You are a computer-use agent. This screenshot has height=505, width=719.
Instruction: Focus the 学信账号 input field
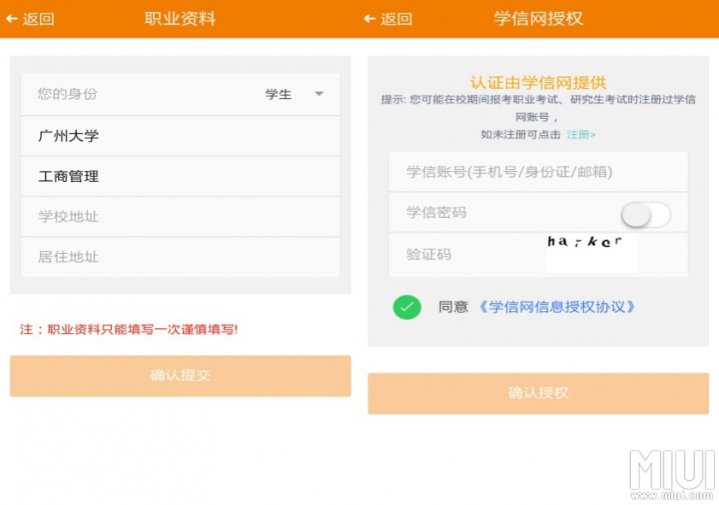[x=538, y=172]
